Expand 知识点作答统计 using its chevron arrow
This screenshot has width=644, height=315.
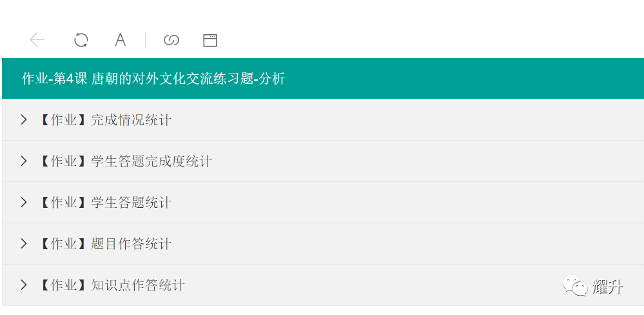(24, 285)
